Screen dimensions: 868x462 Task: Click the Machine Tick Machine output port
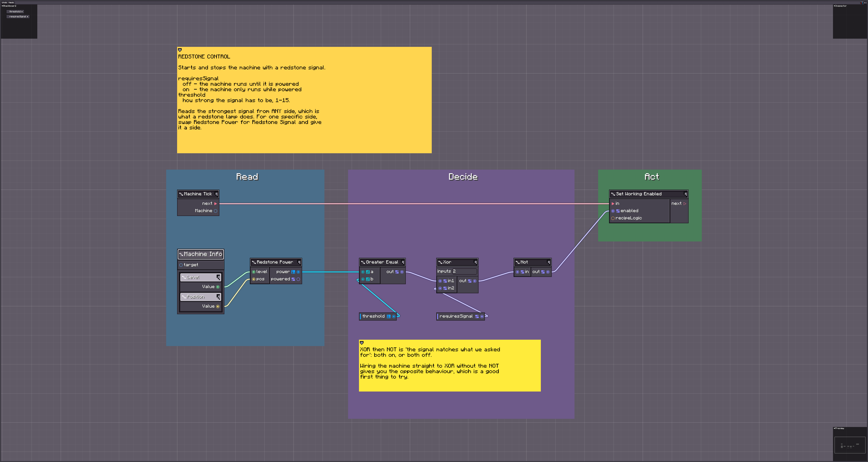tap(216, 211)
